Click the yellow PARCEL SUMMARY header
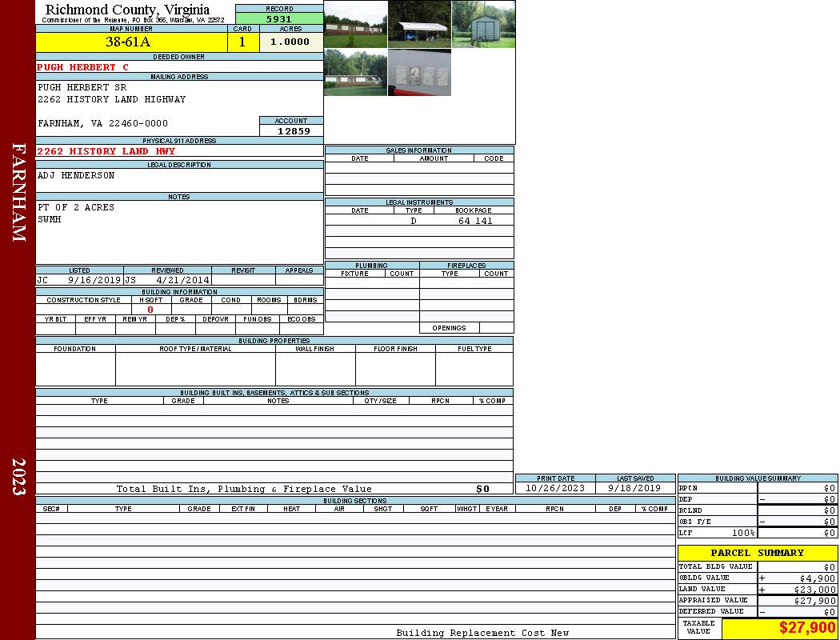The height and width of the screenshot is (640, 840). coord(757,553)
